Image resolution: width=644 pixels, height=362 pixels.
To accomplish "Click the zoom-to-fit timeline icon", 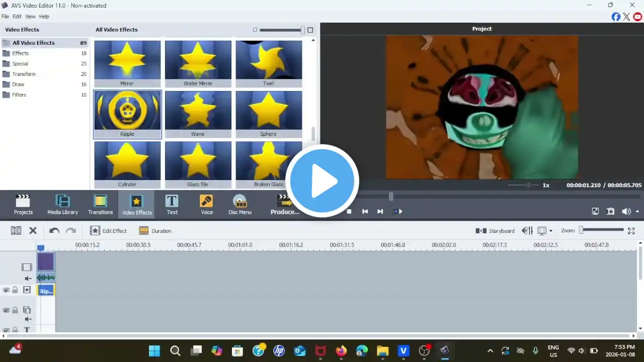I will 631,231.
